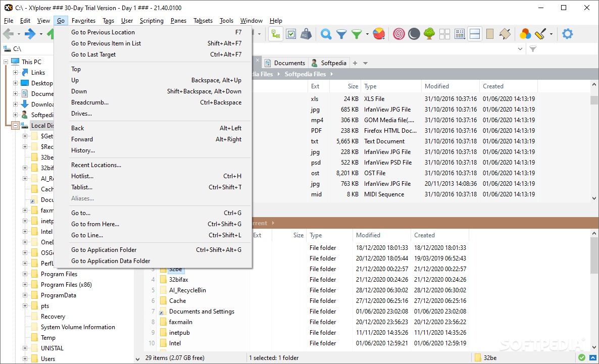Click the pie chart toolbar icon
599x364 pixels.
tap(379, 34)
